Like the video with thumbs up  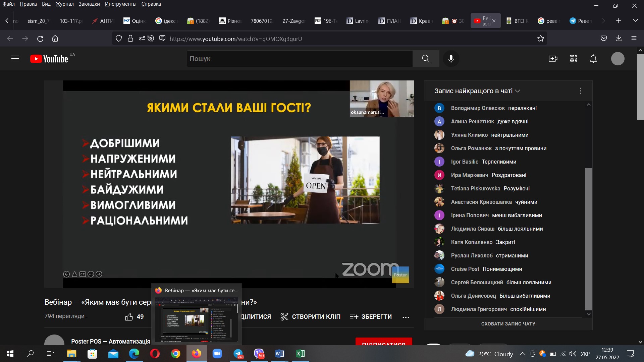(129, 317)
